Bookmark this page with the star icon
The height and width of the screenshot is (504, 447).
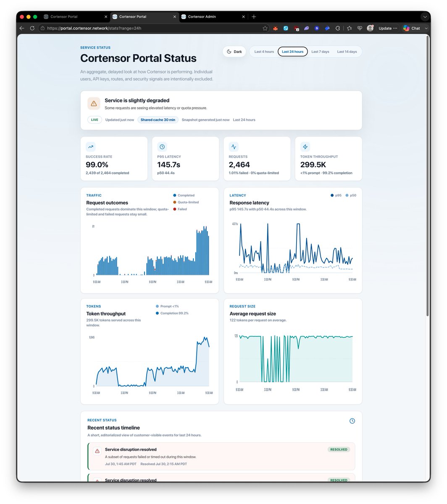265,28
